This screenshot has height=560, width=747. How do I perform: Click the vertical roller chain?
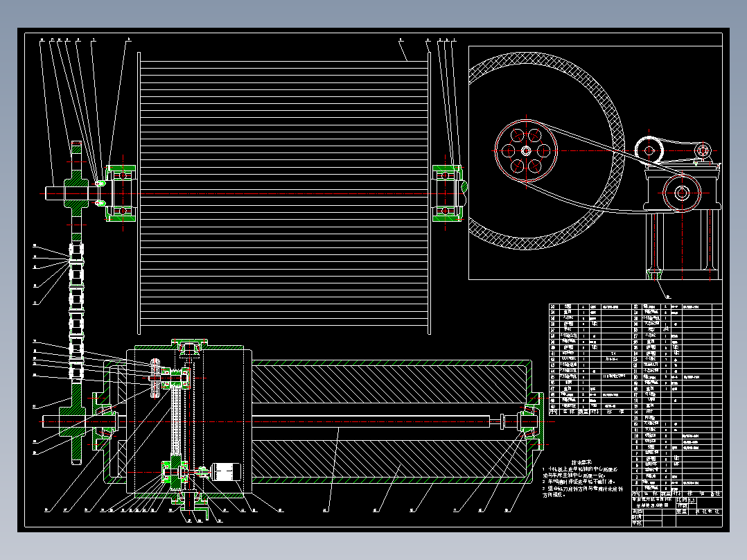[x=76, y=312]
